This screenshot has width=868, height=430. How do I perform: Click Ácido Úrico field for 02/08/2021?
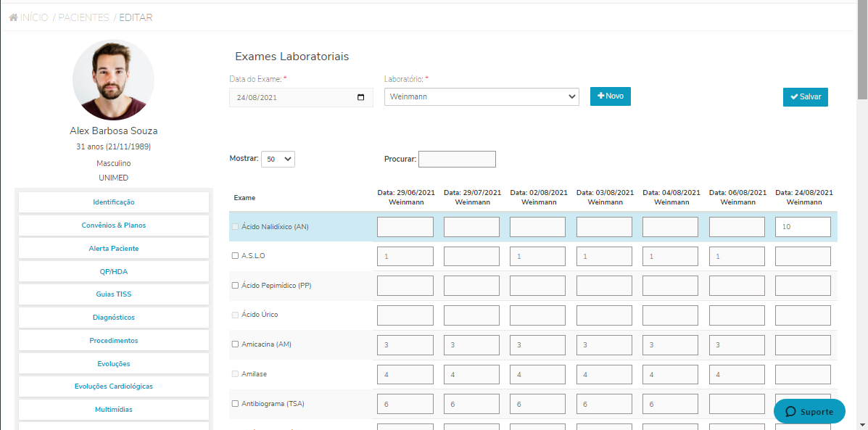click(x=537, y=315)
